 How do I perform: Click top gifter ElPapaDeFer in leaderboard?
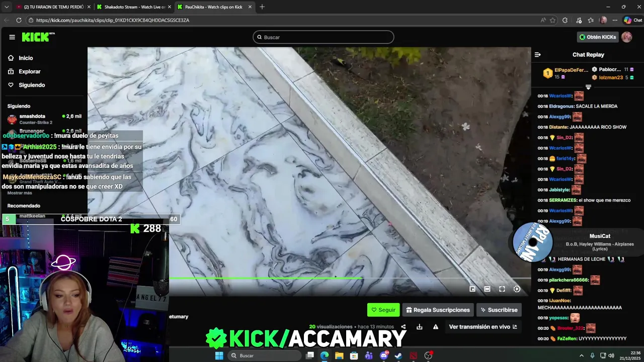[x=571, y=70]
